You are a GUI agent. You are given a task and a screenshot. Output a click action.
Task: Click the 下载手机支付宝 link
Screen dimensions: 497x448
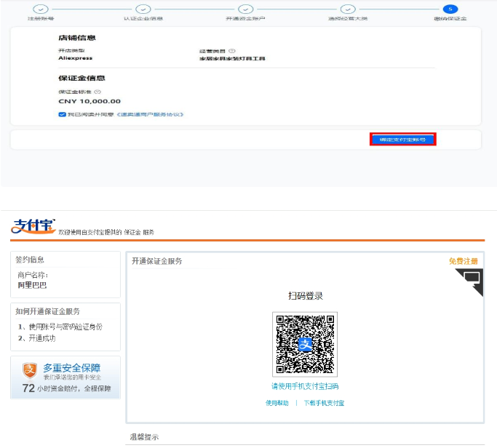(x=324, y=403)
